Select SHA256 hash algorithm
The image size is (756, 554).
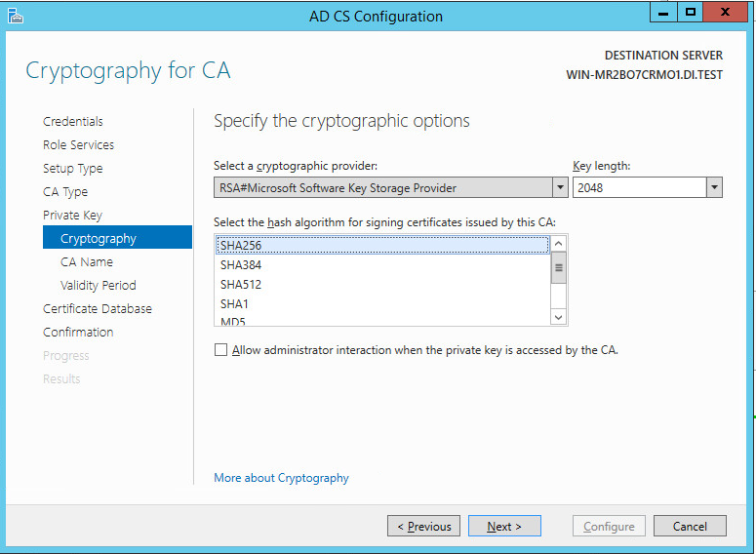pos(241,245)
